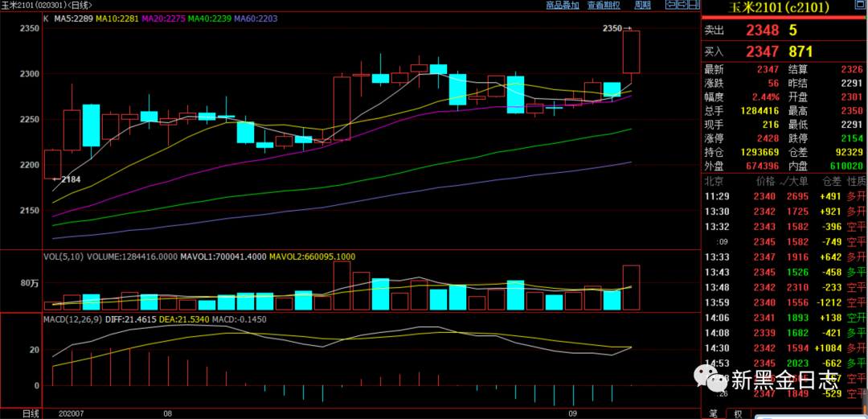Click the 买入 buy price 2347
This screenshot has width=868, height=419.
pos(762,52)
